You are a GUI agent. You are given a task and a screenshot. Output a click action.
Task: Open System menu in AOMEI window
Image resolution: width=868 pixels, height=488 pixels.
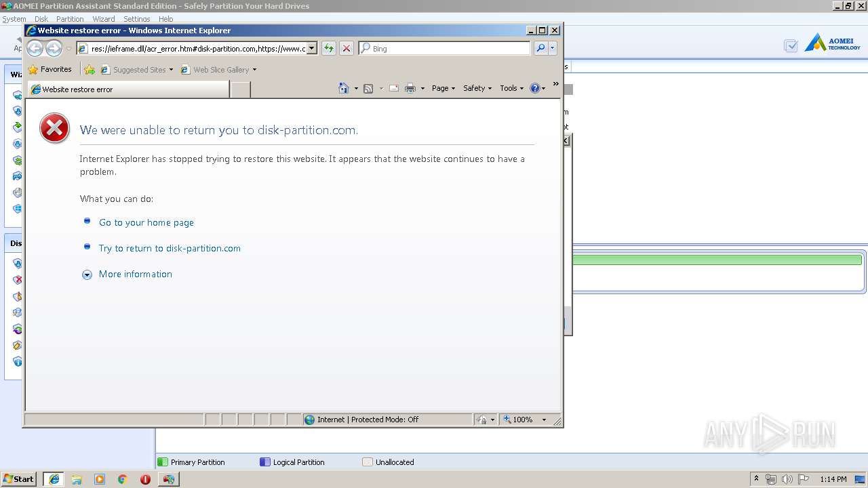pyautogui.click(x=14, y=19)
